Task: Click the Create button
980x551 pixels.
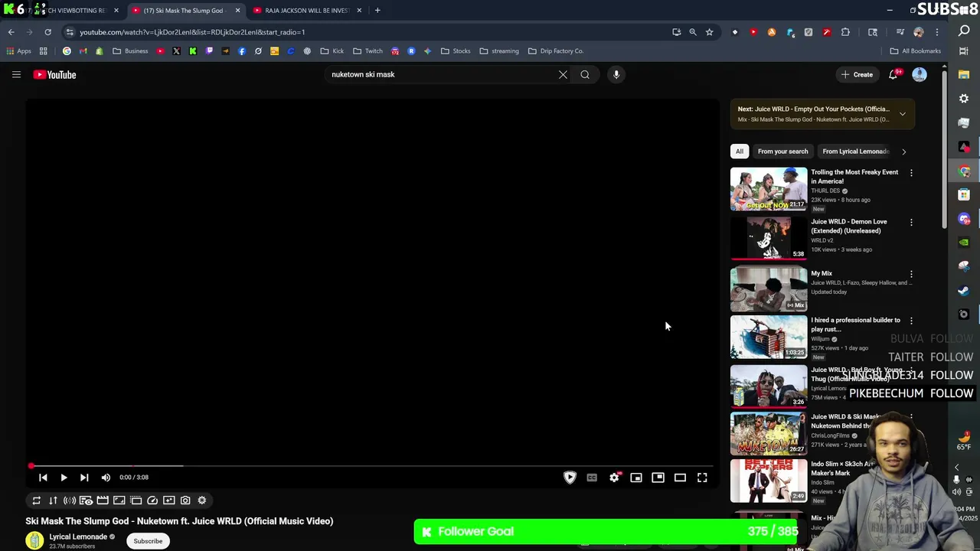Action: [857, 74]
